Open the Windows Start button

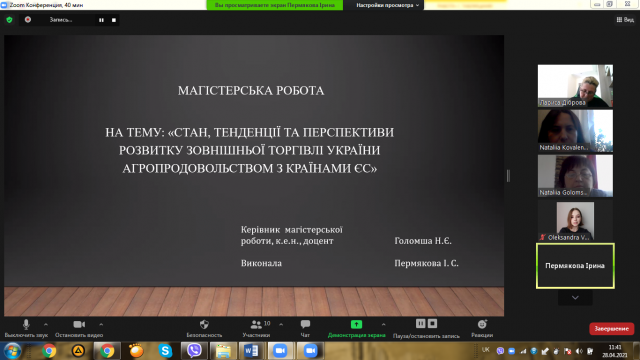(13, 351)
